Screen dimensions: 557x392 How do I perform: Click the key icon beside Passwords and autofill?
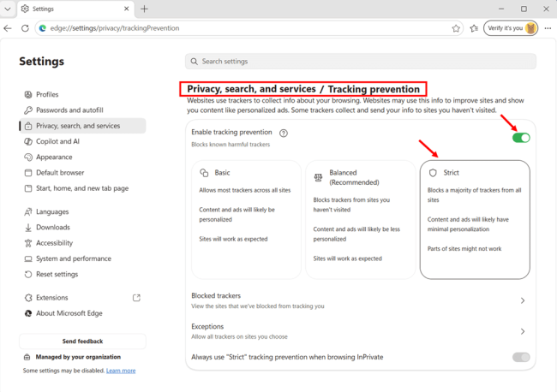click(28, 110)
